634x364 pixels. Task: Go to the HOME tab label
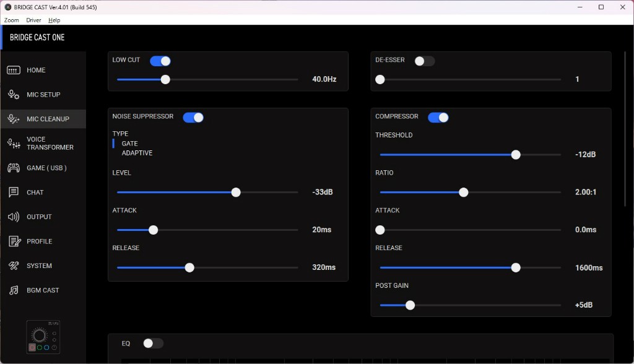(36, 71)
